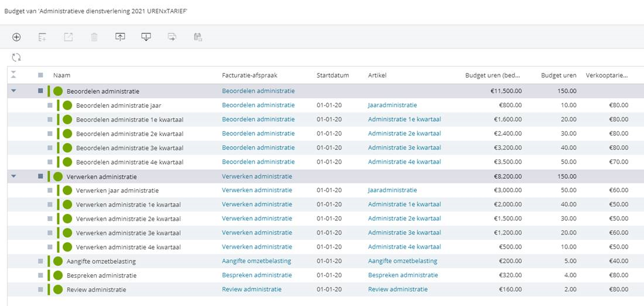Image resolution: width=644 pixels, height=306 pixels.
Task: Refresh the budget list
Action: coord(16,57)
